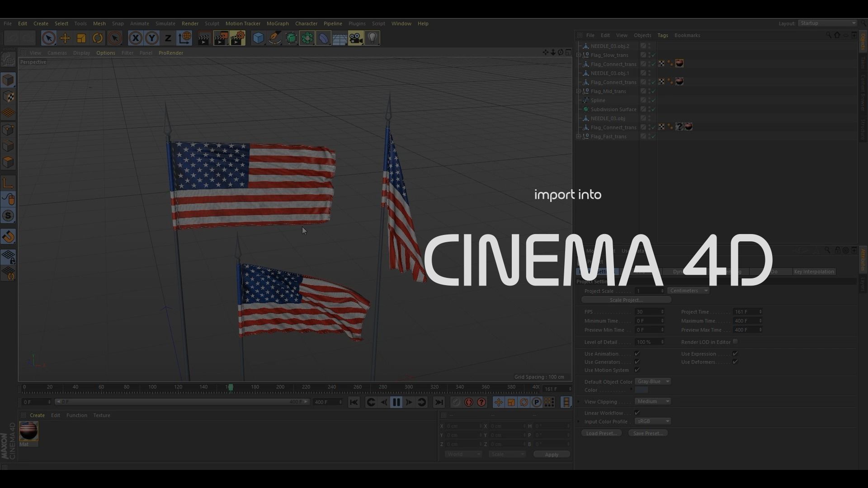Click the Subdivision Surface generator icon
The image size is (868, 488).
pyautogui.click(x=291, y=38)
